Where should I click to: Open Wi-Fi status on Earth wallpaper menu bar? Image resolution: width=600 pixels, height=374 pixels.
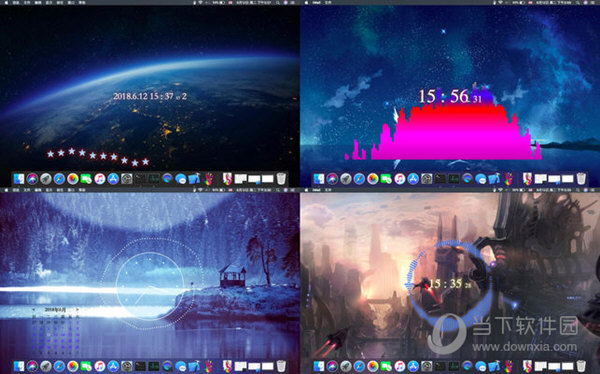(x=201, y=2)
